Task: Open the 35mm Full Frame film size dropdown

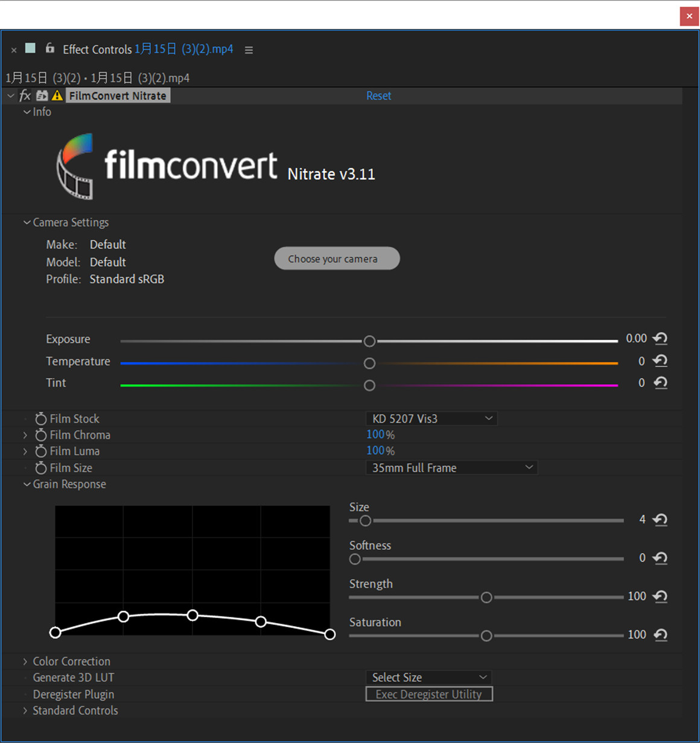Action: tap(451, 467)
